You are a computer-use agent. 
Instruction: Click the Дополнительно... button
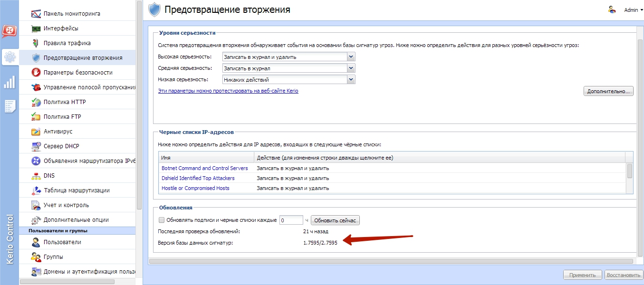coord(608,91)
